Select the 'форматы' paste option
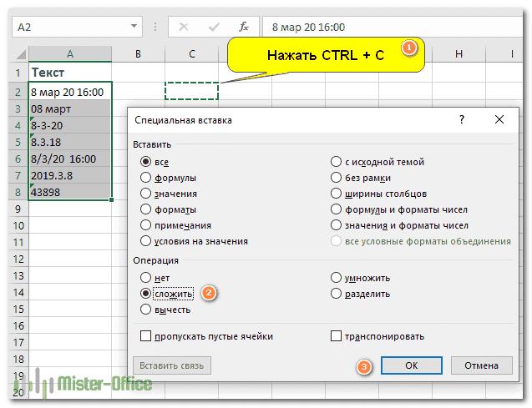Screen dimensions: 532x408 pyautogui.click(x=146, y=209)
